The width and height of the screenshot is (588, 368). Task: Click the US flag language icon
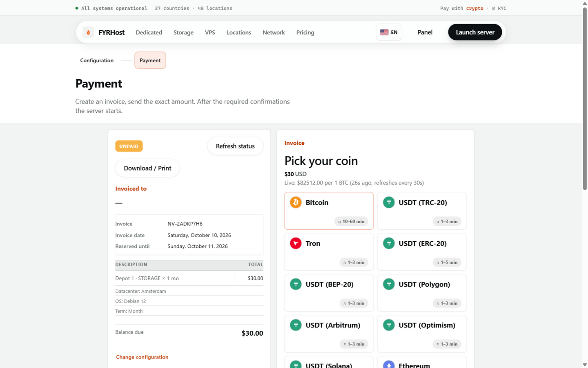[x=384, y=32]
